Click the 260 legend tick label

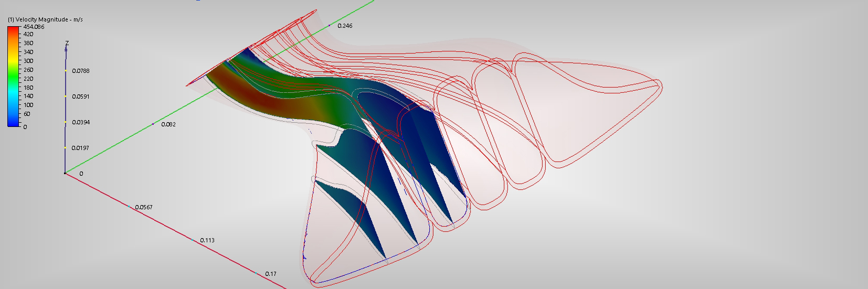pyautogui.click(x=28, y=70)
